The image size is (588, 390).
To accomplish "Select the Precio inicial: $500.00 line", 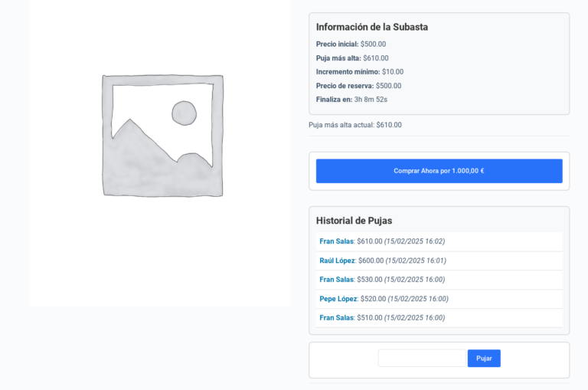I will [351, 44].
